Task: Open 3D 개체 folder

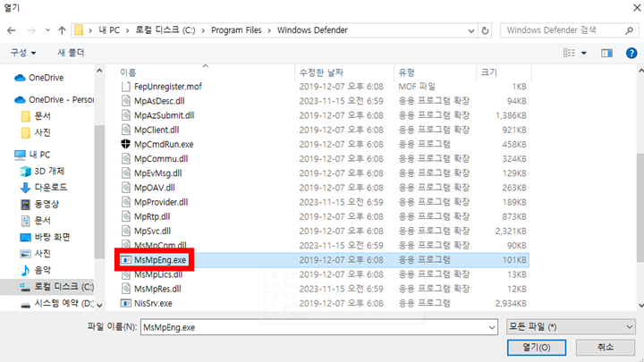Action: click(x=42, y=171)
